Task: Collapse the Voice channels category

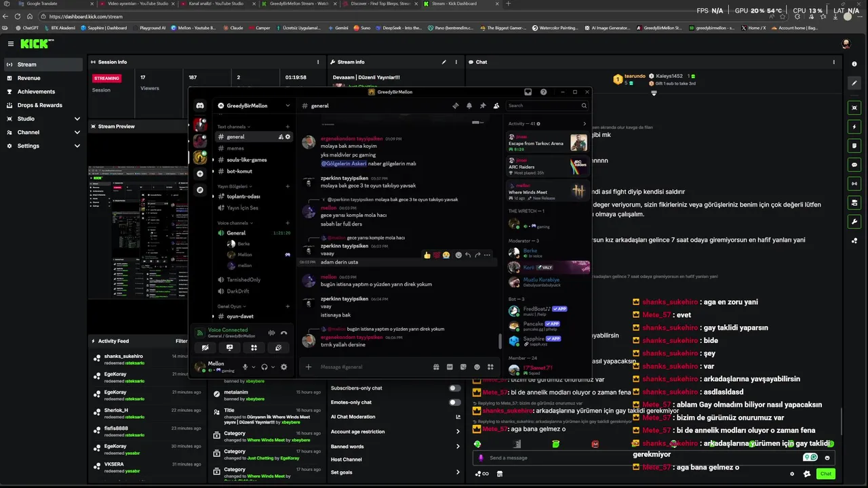Action: point(235,223)
